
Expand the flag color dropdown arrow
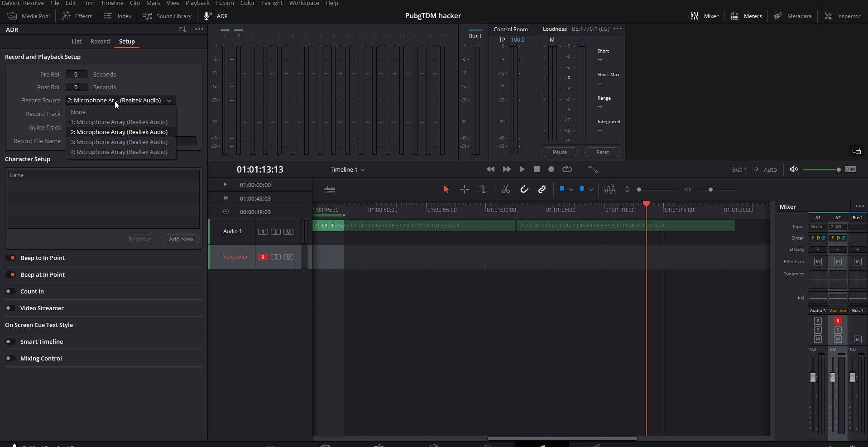pyautogui.click(x=571, y=190)
